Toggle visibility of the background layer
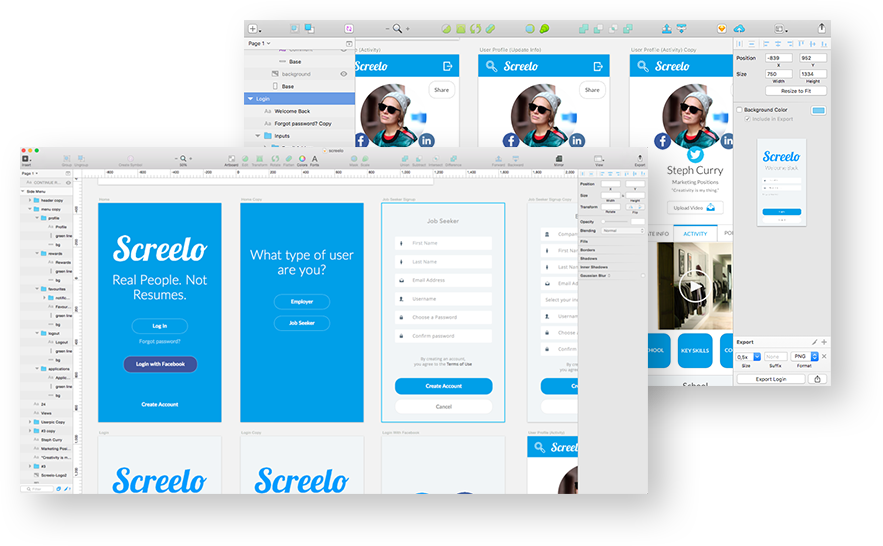 point(344,74)
